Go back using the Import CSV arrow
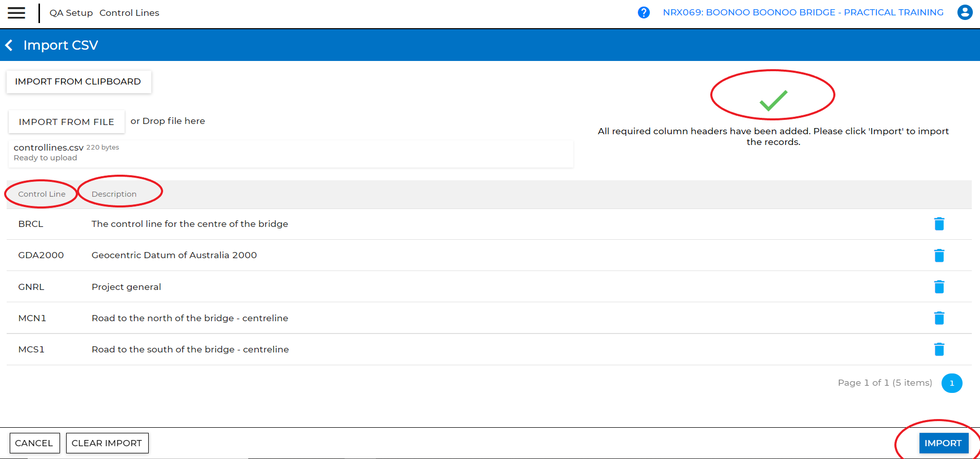This screenshot has width=980, height=459. pyautogui.click(x=9, y=45)
